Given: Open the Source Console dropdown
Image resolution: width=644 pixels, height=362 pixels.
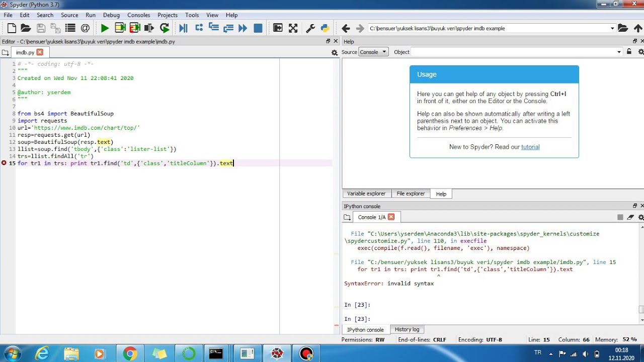Looking at the screenshot, I should 373,52.
